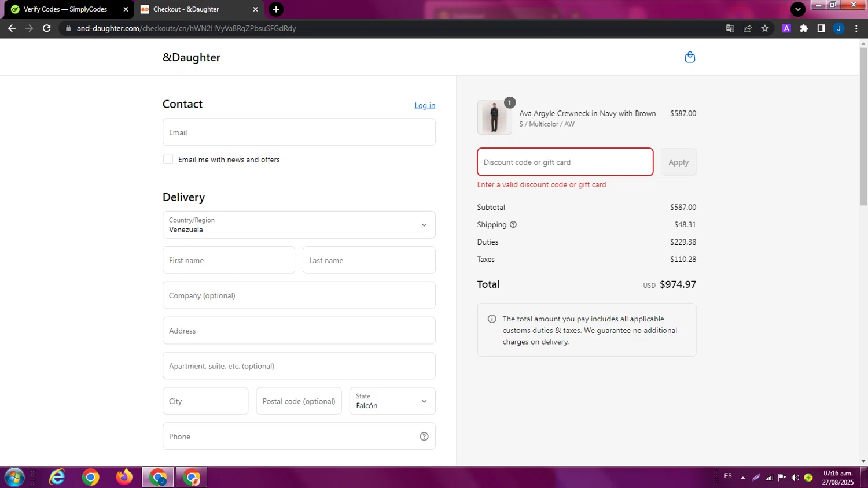The width and height of the screenshot is (868, 488).
Task: Focus the First name field
Action: (x=229, y=260)
